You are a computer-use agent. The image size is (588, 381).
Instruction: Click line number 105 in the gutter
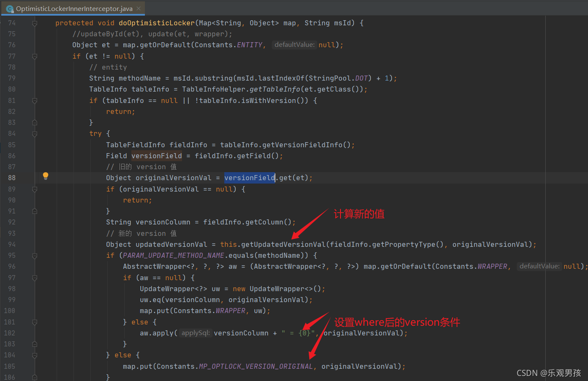[10, 367]
